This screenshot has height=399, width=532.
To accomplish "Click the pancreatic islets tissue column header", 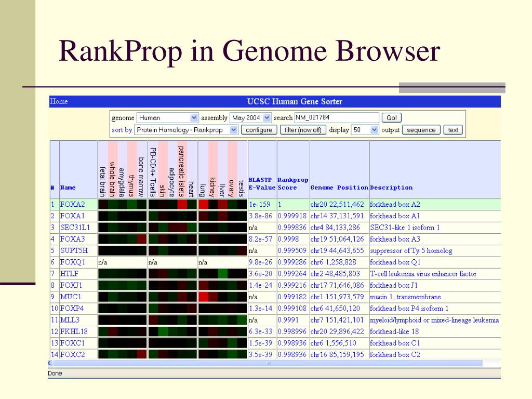I will (181, 171).
